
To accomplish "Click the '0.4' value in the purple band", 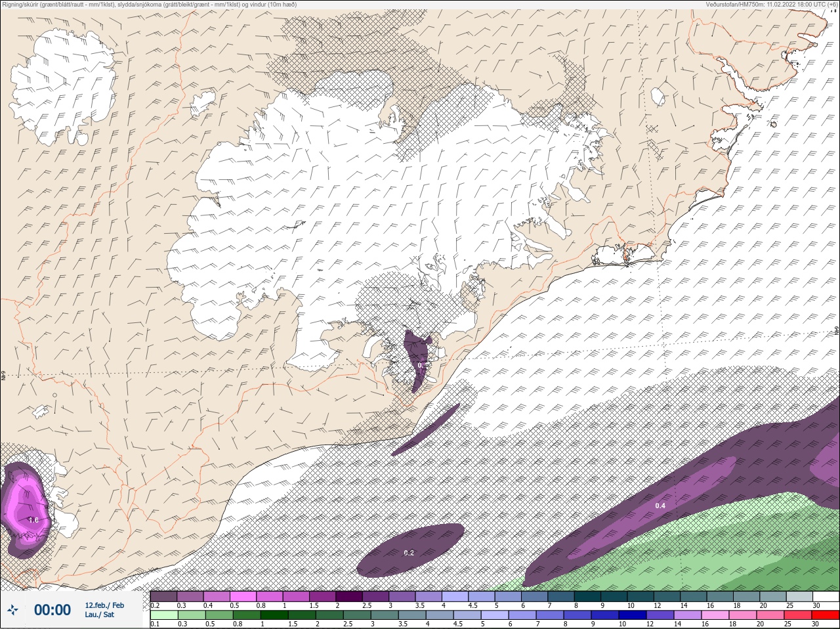I will pyautogui.click(x=660, y=506).
